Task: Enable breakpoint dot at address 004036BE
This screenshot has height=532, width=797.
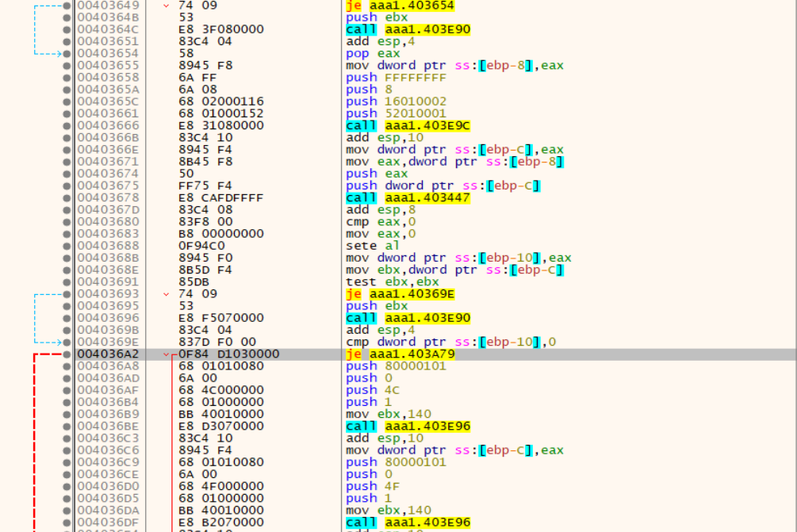Action: 67,427
